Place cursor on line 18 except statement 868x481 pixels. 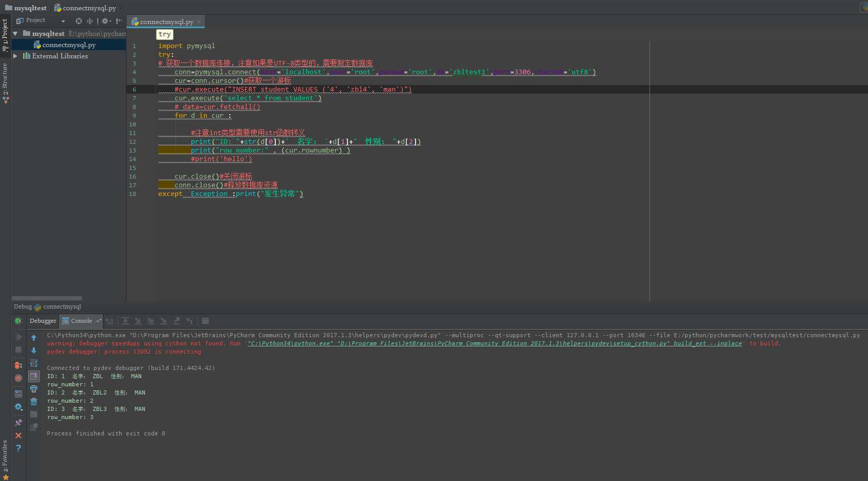pos(231,194)
